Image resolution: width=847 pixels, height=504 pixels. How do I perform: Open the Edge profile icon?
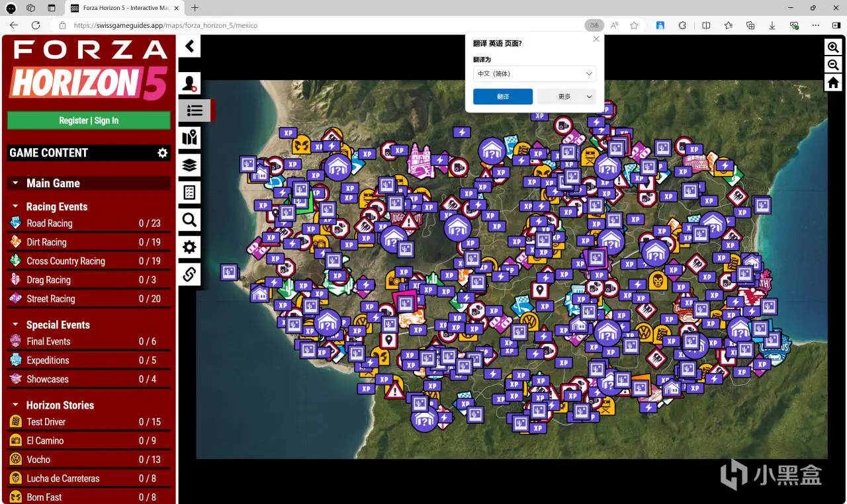click(x=11, y=8)
